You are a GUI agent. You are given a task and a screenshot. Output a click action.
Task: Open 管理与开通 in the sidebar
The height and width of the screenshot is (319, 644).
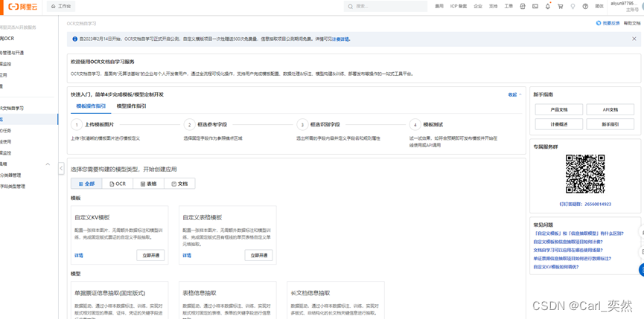pyautogui.click(x=12, y=53)
